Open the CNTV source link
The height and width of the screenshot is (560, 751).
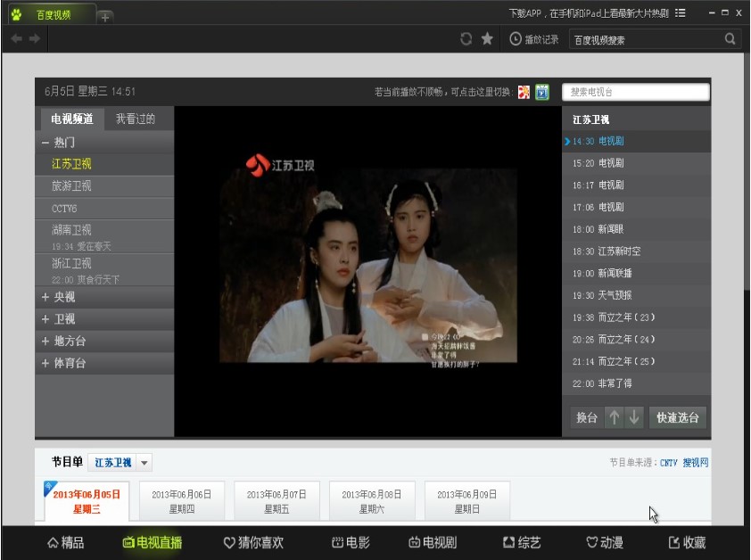[669, 463]
